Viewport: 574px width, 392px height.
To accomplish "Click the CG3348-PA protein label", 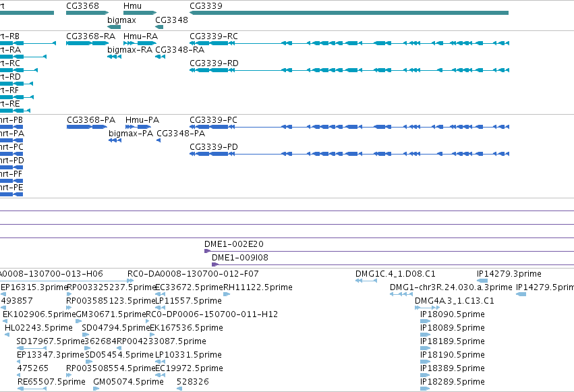I will point(181,134).
